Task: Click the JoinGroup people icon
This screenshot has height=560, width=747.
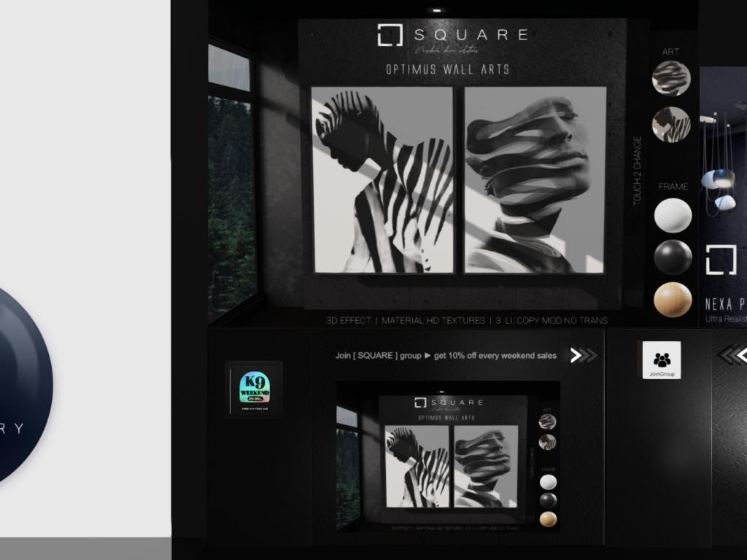Action: pos(662,360)
